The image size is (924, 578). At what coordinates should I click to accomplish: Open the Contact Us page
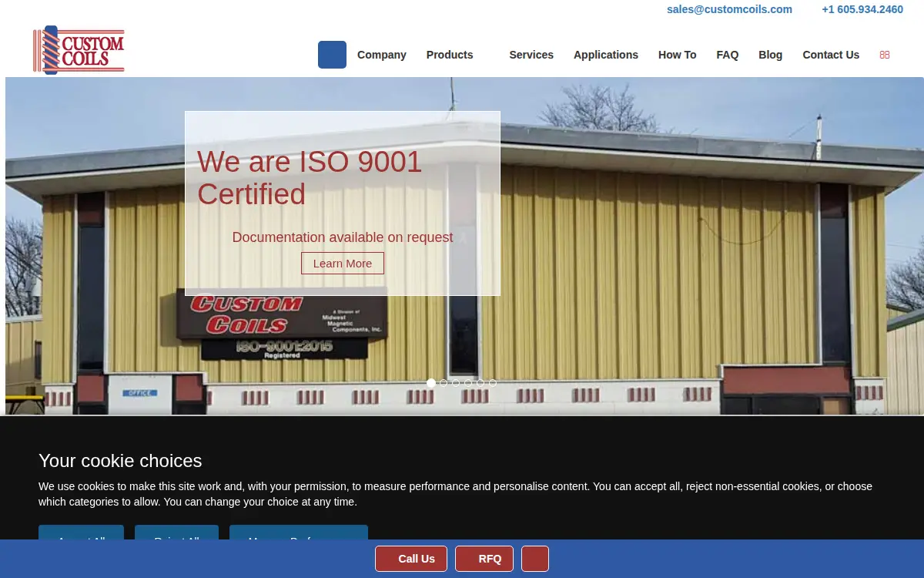coord(831,55)
